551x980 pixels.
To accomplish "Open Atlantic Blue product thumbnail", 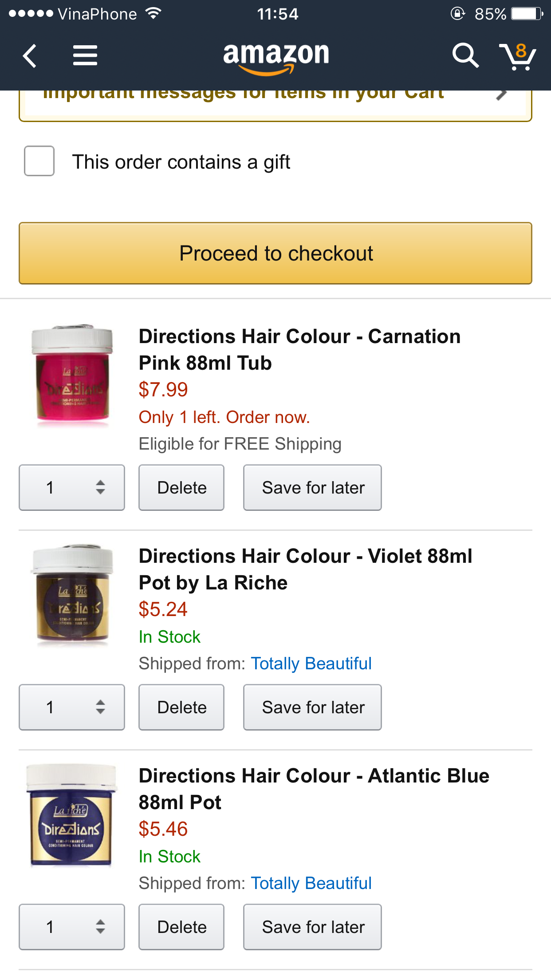I will [72, 815].
